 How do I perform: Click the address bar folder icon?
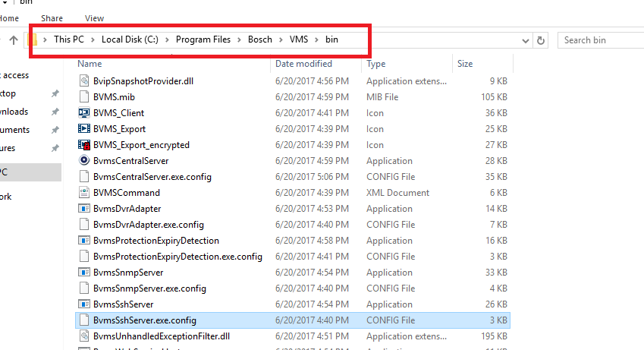32,39
